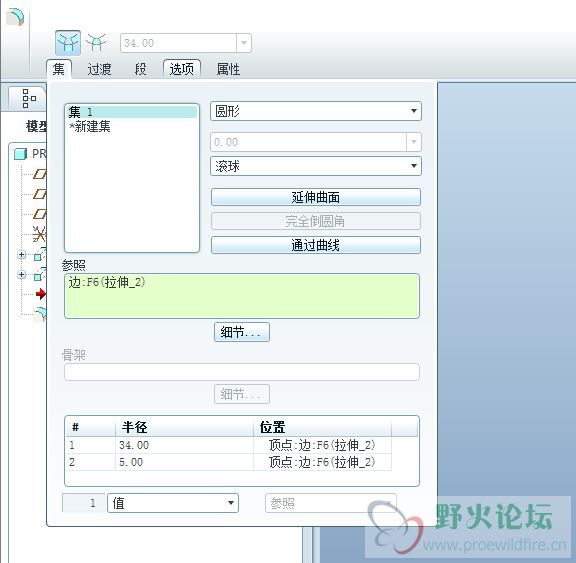
Task: Select the round feature icon in model tree
Action: pyautogui.click(x=41, y=314)
